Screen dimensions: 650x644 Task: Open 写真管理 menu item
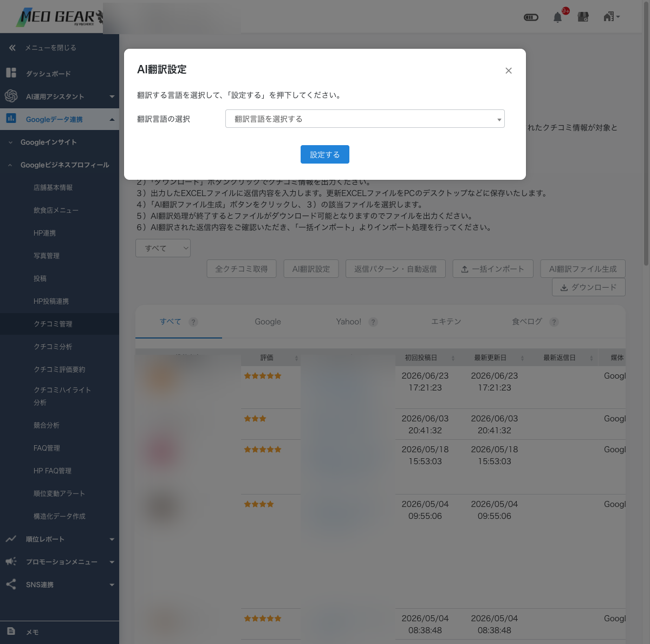point(47,256)
